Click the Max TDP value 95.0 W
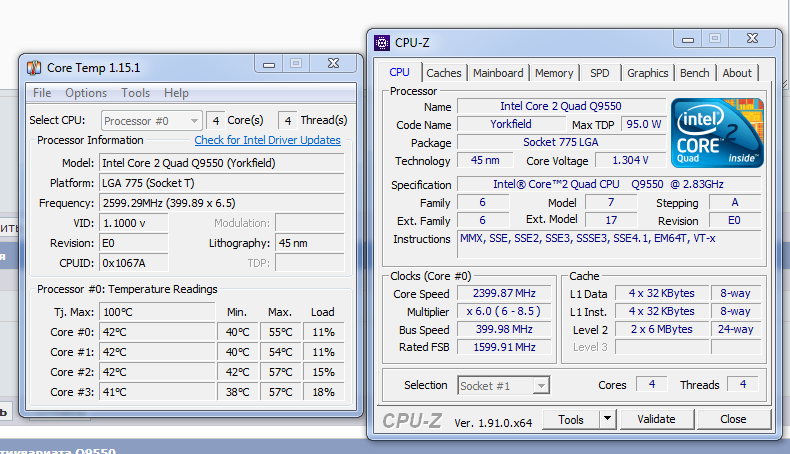 click(x=643, y=124)
